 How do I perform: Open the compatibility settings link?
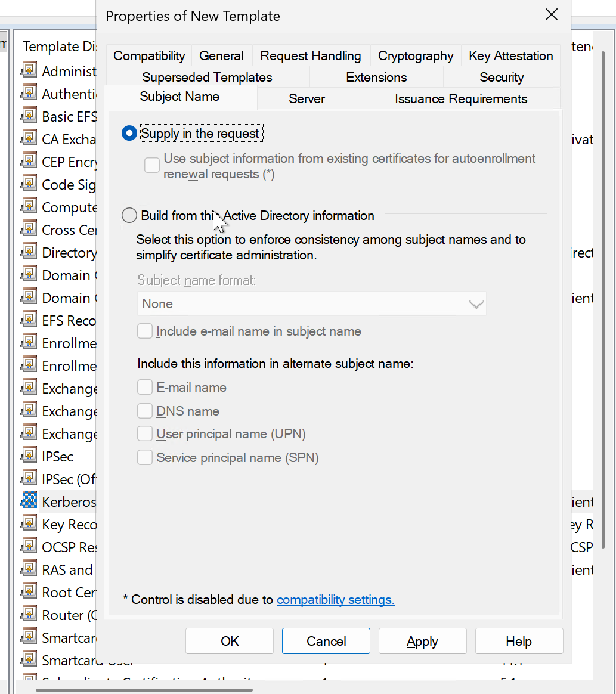(x=335, y=600)
